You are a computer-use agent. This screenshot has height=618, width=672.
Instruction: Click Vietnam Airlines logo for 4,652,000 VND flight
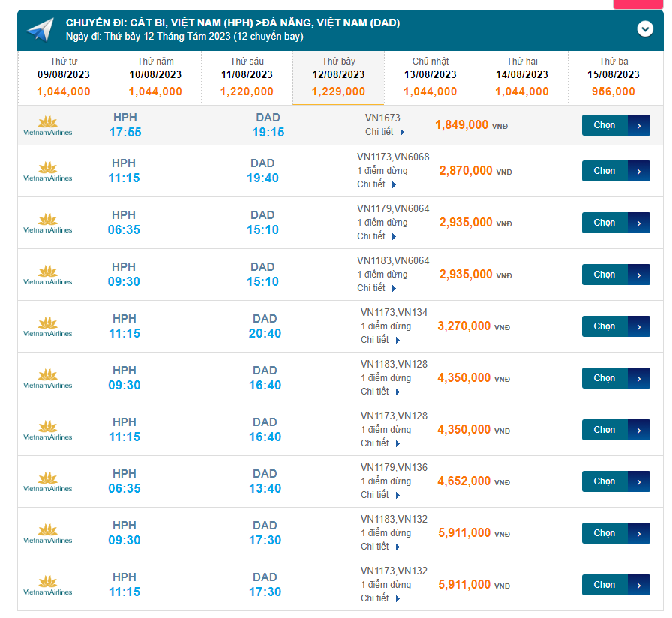click(48, 482)
